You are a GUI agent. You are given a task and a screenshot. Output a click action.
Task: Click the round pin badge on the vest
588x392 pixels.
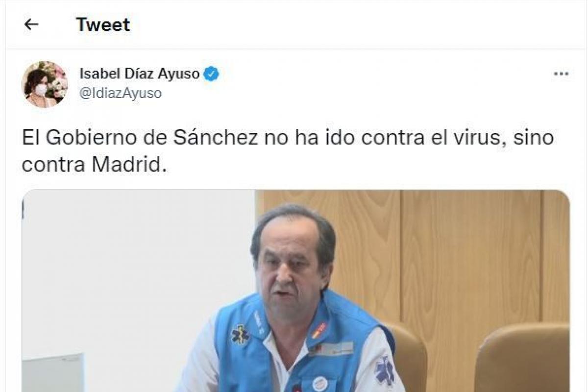[319, 383]
